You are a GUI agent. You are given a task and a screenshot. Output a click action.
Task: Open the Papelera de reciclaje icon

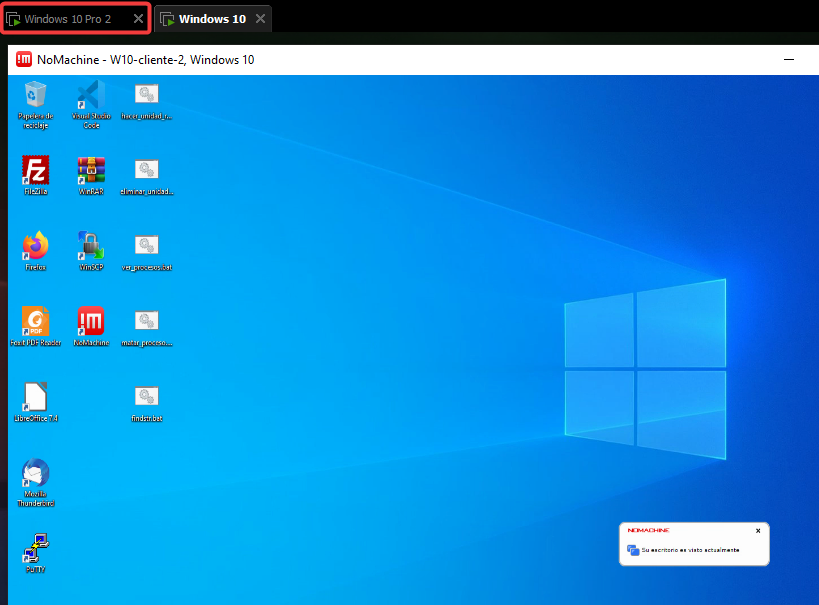36,96
